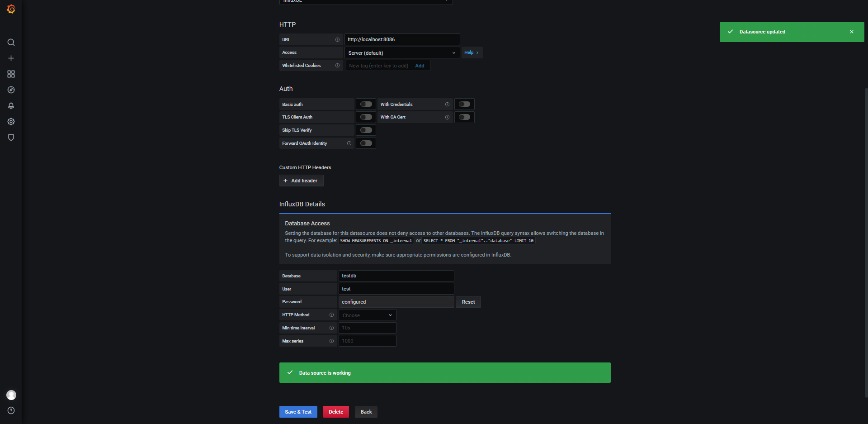Image resolution: width=868 pixels, height=424 pixels.
Task: Click Add link for whitelisted cookie
Action: tap(420, 66)
